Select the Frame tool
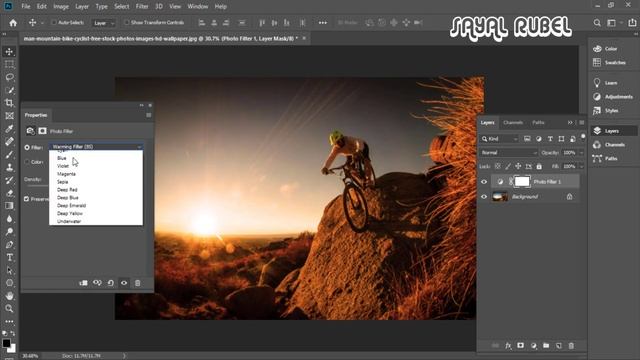Image resolution: width=640 pixels, height=360 pixels. pos(9,116)
